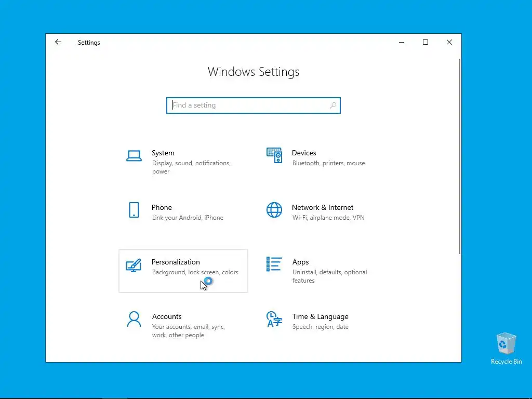The image size is (532, 399).
Task: Click 'Your accounts, email, sync' description
Action: 188,331
